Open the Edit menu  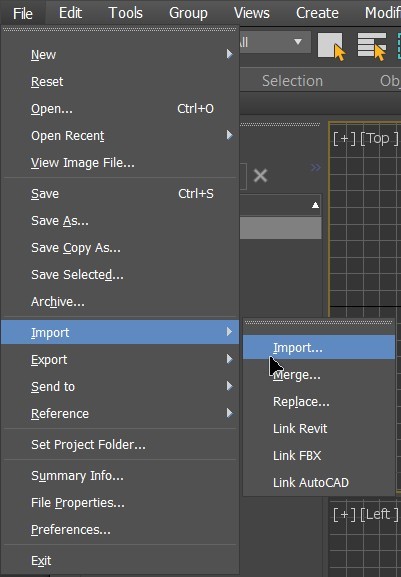[x=70, y=13]
